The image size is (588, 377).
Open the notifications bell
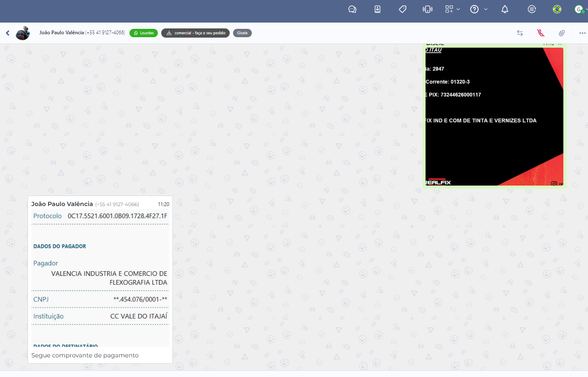(505, 9)
